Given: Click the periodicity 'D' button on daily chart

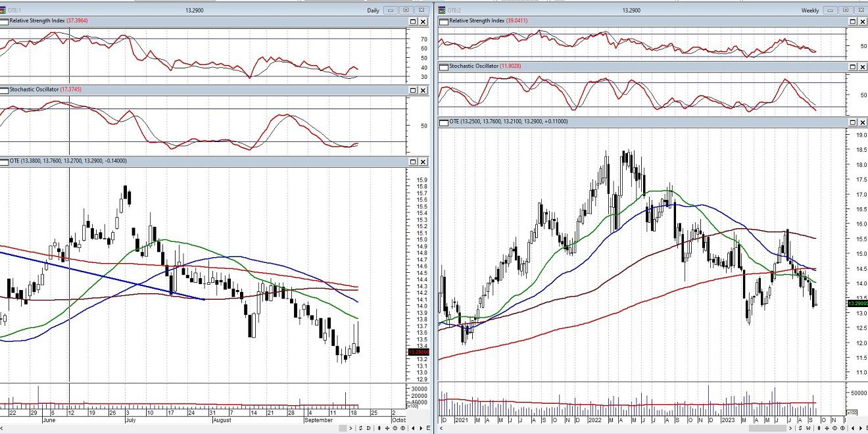Looking at the screenshot, I should [x=368, y=428].
